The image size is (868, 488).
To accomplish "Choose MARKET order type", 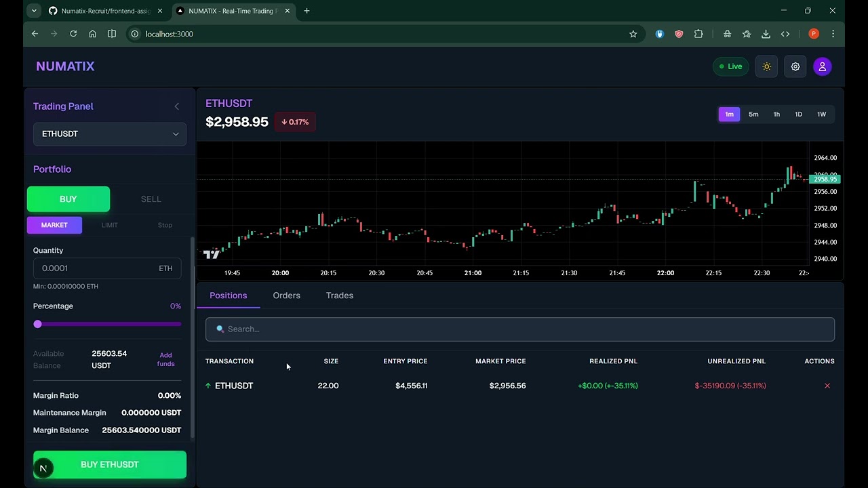I will pos(54,225).
